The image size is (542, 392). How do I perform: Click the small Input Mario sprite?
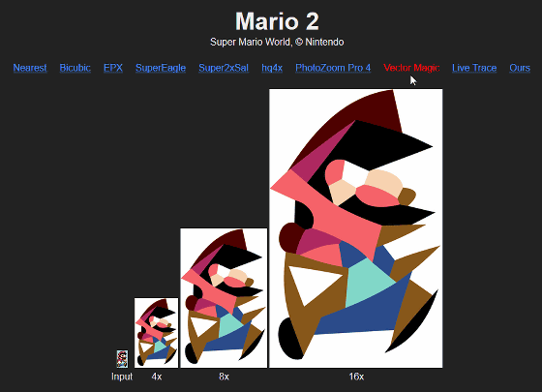(122, 359)
